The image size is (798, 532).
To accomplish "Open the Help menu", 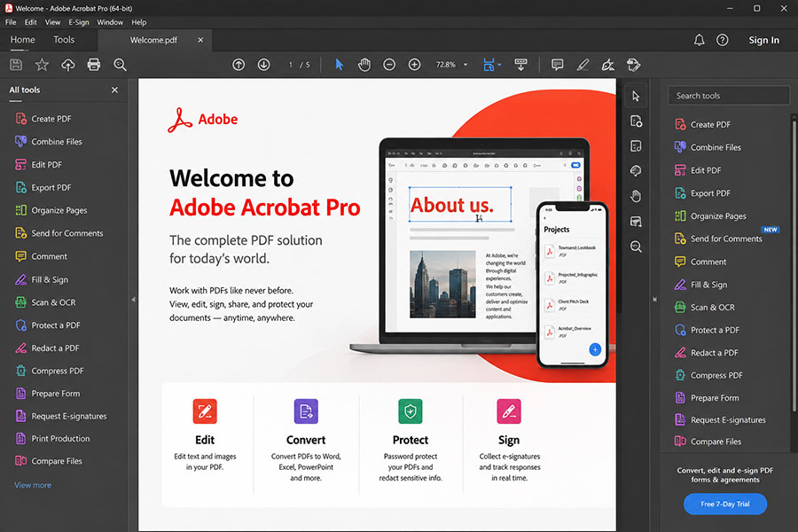I will pos(139,22).
